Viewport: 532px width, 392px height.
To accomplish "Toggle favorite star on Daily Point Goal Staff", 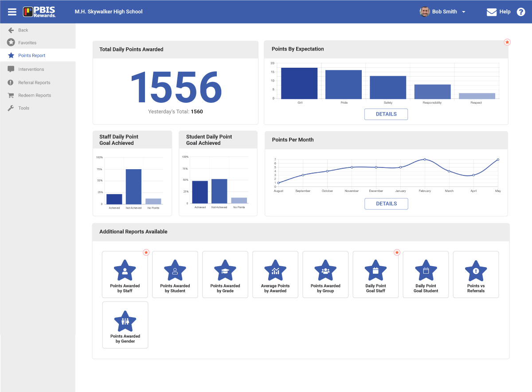I will click(397, 252).
